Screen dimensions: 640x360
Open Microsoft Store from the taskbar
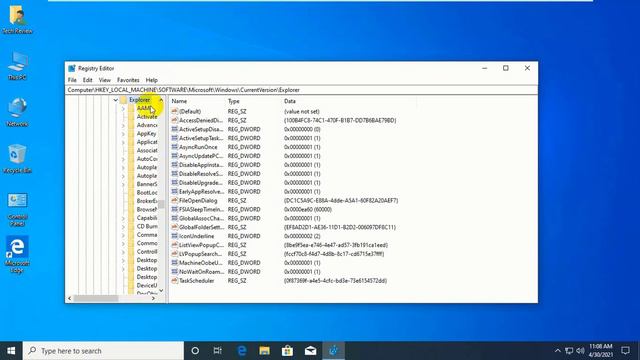click(x=287, y=351)
